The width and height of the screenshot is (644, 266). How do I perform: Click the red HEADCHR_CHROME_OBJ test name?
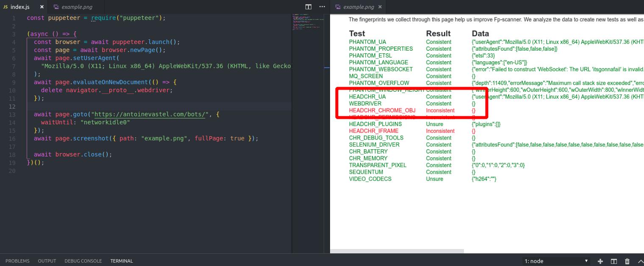(382, 110)
